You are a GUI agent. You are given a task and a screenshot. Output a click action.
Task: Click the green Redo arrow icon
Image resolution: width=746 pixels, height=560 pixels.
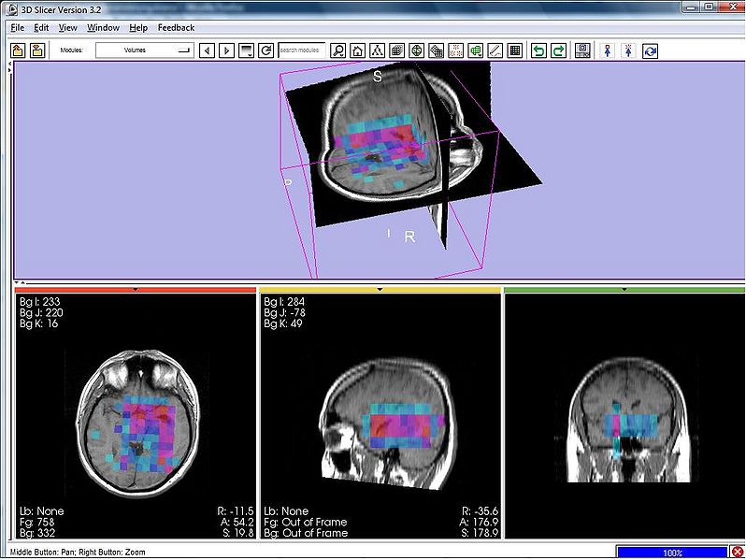558,50
